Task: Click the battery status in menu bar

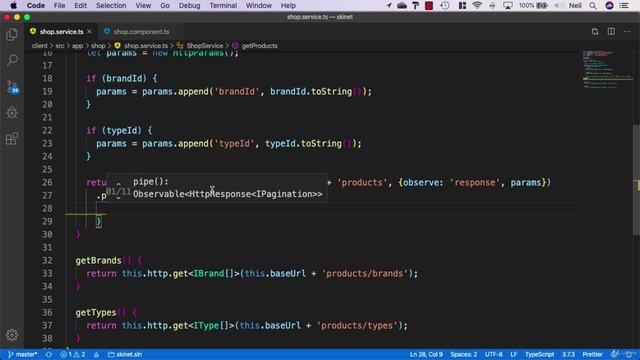Action: [x=533, y=5]
